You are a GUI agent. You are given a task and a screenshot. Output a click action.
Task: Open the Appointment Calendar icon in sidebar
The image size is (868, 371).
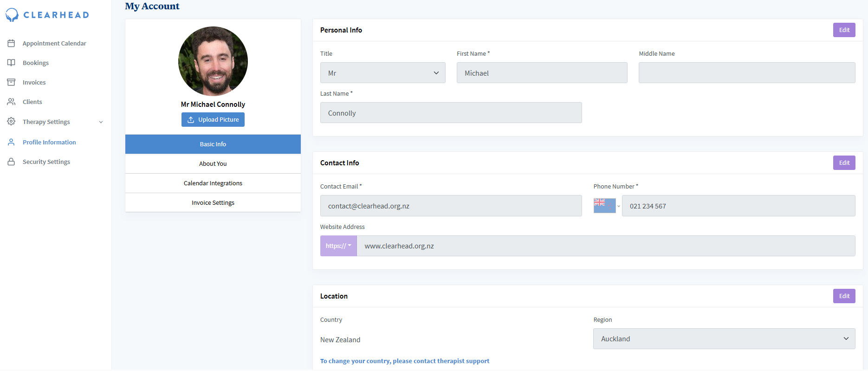pyautogui.click(x=11, y=43)
